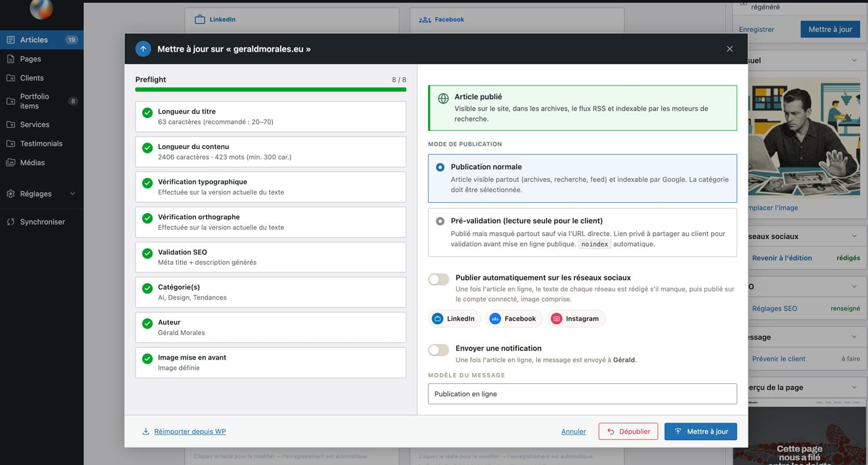Click the green Preflight progress bar
This screenshot has width=868, height=465.
[271, 90]
